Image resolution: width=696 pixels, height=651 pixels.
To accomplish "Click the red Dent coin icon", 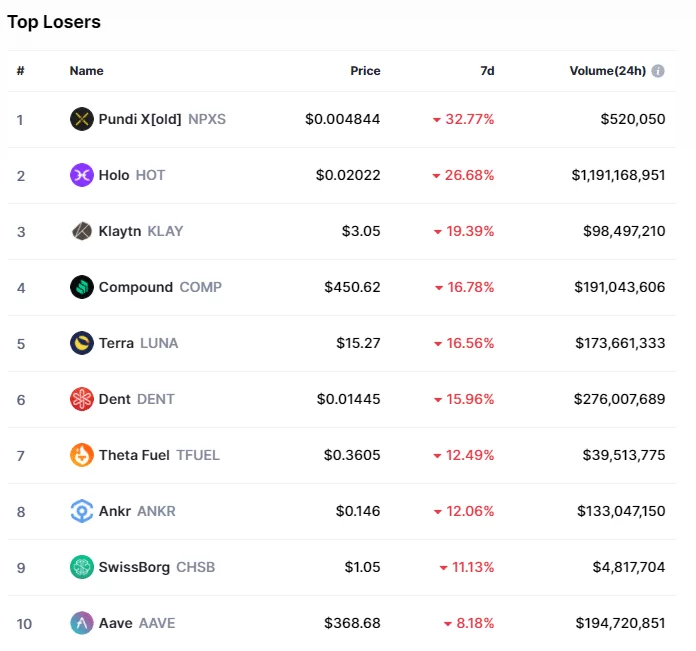I will click(82, 400).
